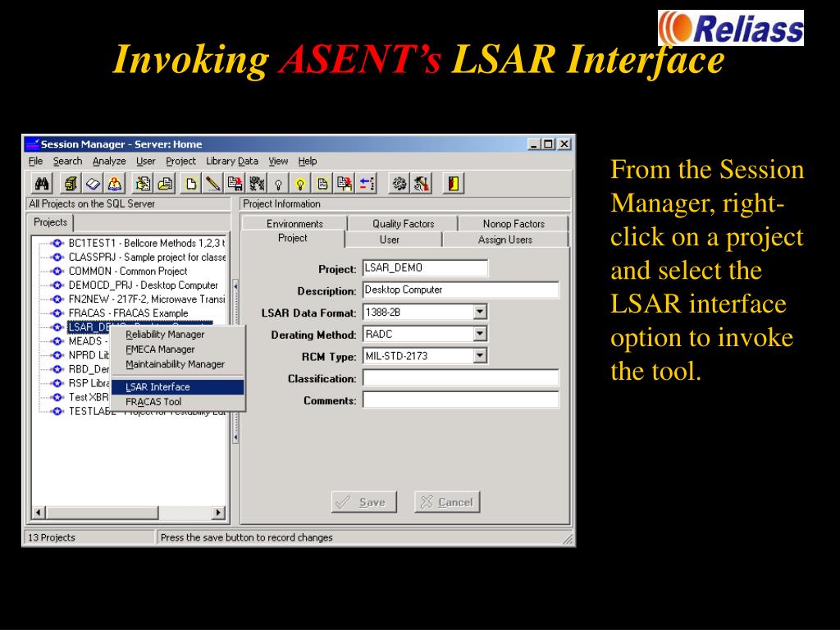Click the file cabinet toolbar icon
The width and height of the screenshot is (840, 630).
pos(71,184)
